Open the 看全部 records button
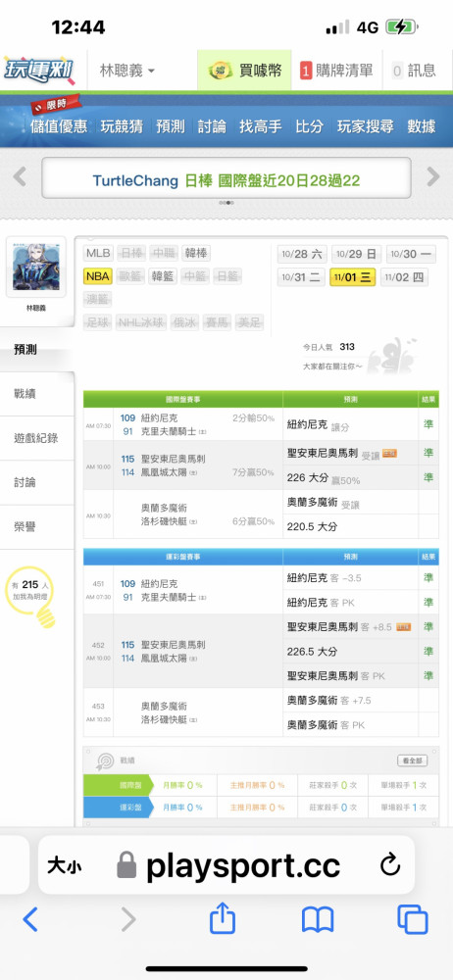This screenshot has height=980, width=453. tap(413, 760)
